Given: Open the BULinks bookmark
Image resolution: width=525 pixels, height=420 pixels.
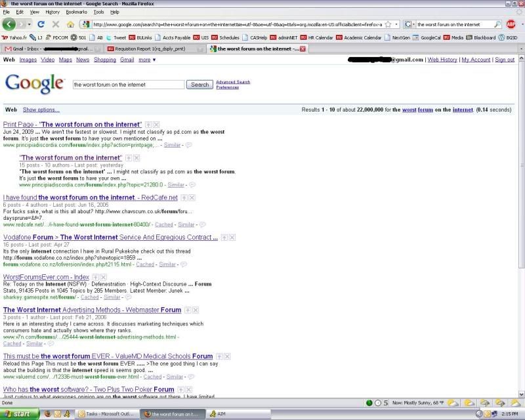Looking at the screenshot, I should [x=140, y=37].
